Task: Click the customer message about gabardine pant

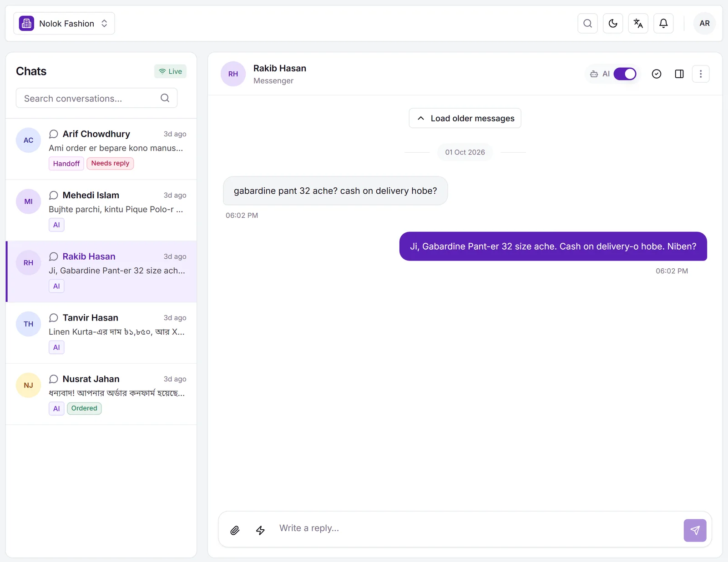Action: click(x=335, y=191)
